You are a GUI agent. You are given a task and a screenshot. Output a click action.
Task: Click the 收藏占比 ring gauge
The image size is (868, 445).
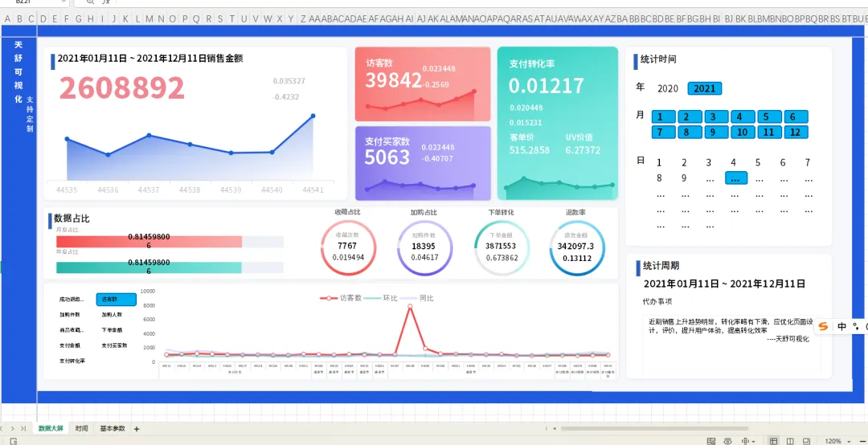(x=348, y=248)
